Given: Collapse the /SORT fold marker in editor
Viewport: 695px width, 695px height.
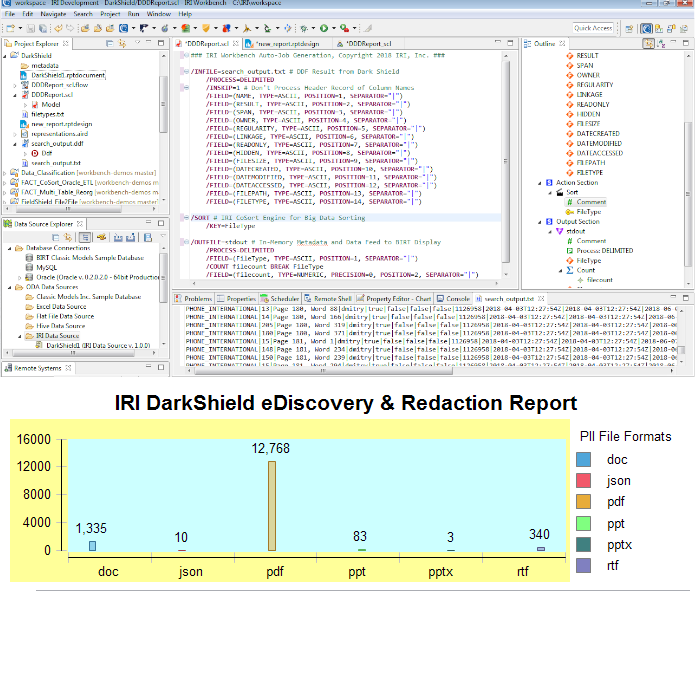Looking at the screenshot, I should point(187,218).
